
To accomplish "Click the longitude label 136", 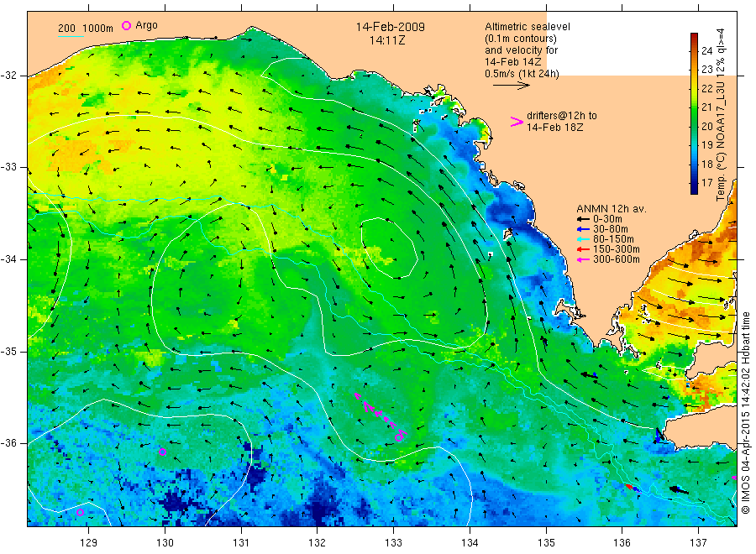I will 622,542.
